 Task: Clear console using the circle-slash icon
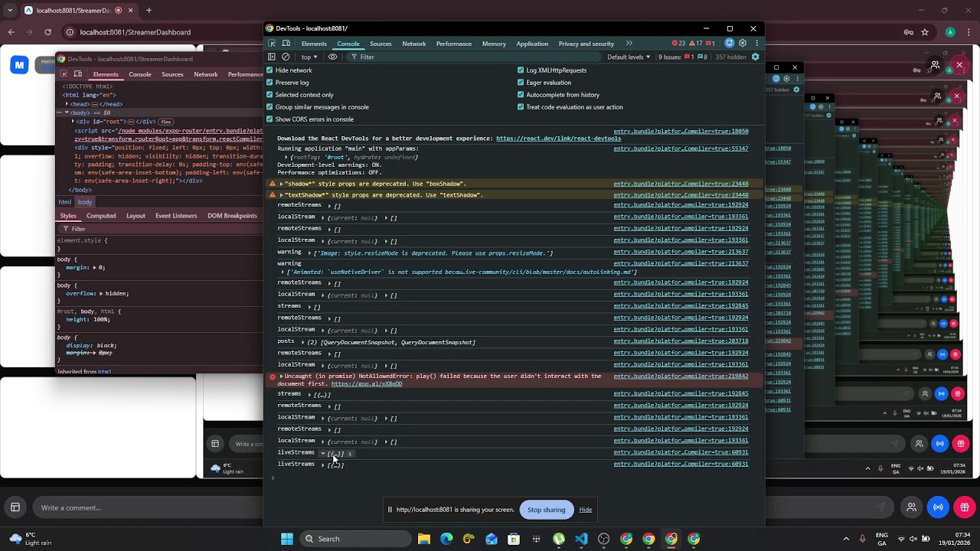pos(286,57)
